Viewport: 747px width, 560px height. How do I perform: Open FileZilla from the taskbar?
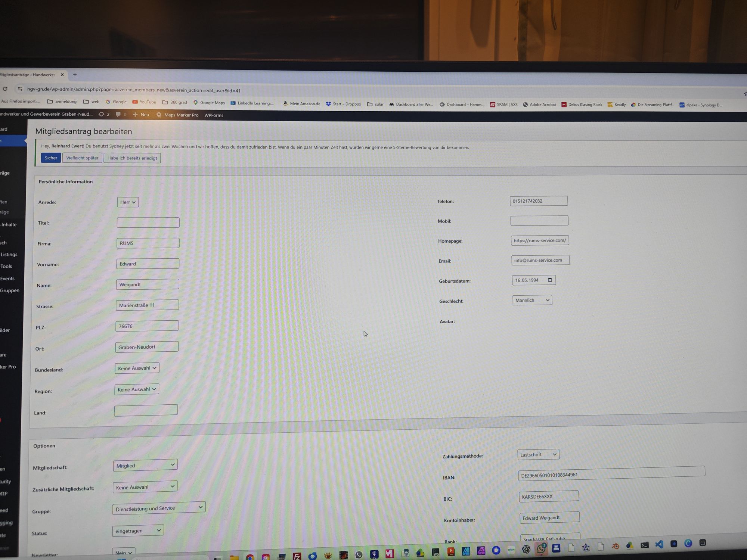pos(297,556)
